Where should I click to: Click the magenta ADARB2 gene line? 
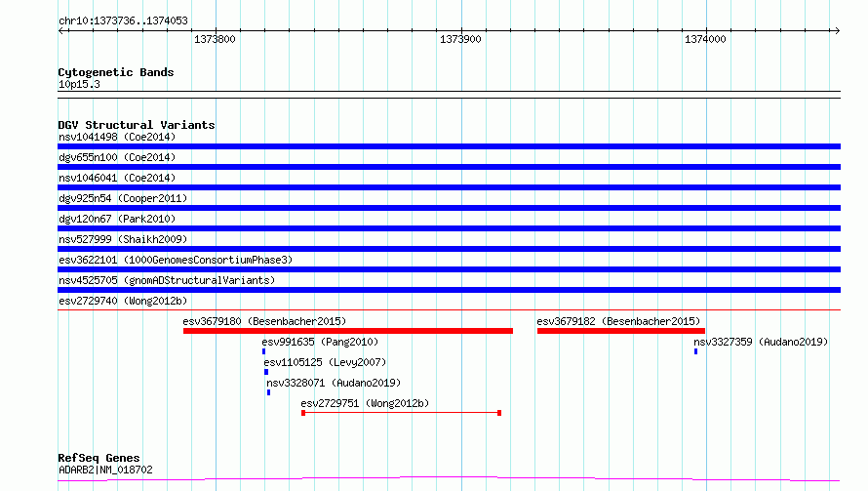point(449,478)
